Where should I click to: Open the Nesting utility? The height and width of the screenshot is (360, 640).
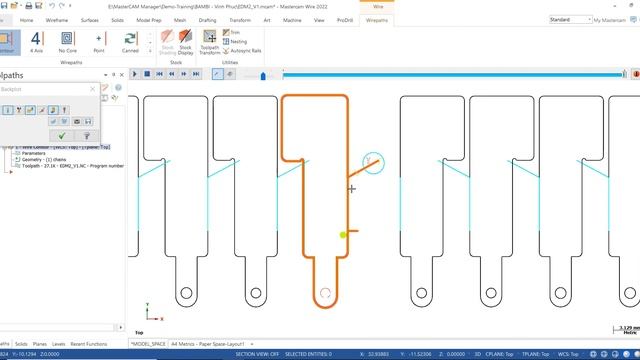(x=235, y=42)
